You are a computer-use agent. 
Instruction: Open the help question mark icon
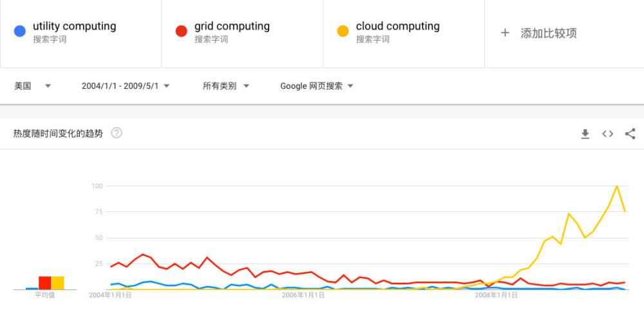117,133
